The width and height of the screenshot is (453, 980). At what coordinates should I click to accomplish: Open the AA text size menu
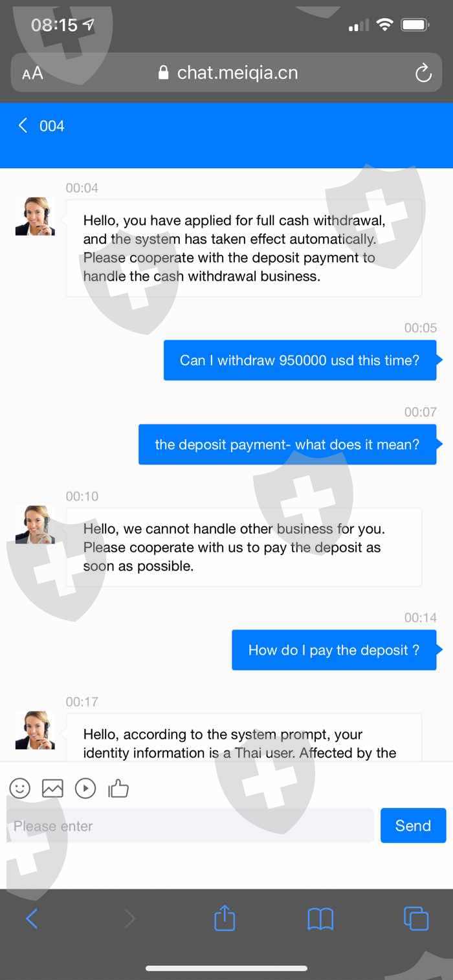pos(32,73)
